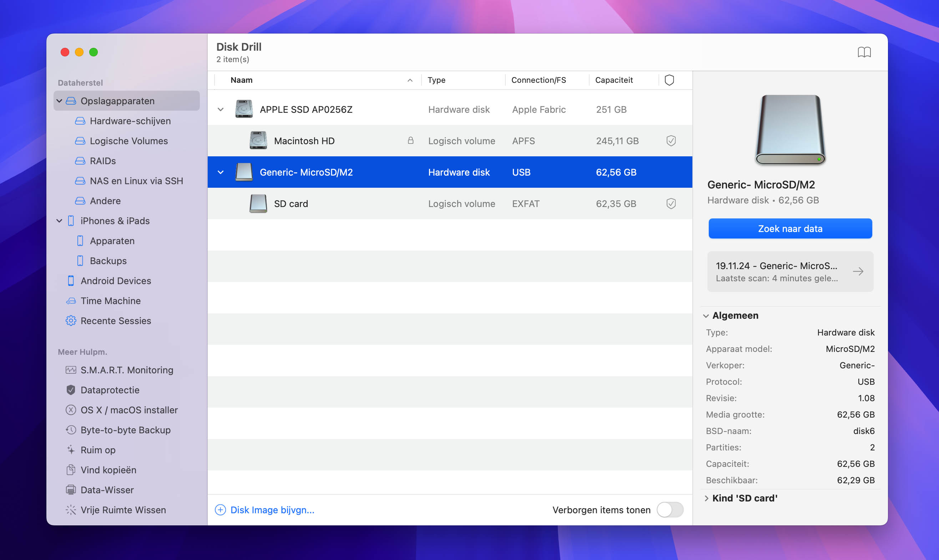Viewport: 939px width, 560px height.
Task: Click the Backups device icon in sidebar
Action: 80,261
